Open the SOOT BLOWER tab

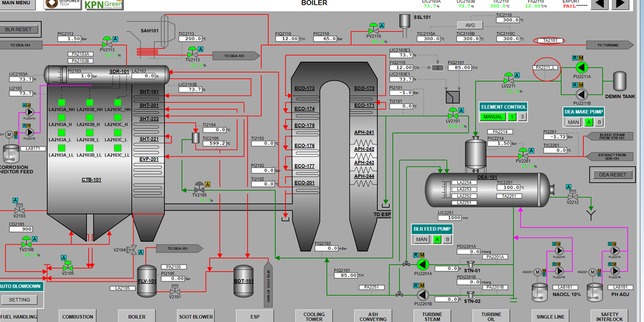pyautogui.click(x=196, y=316)
